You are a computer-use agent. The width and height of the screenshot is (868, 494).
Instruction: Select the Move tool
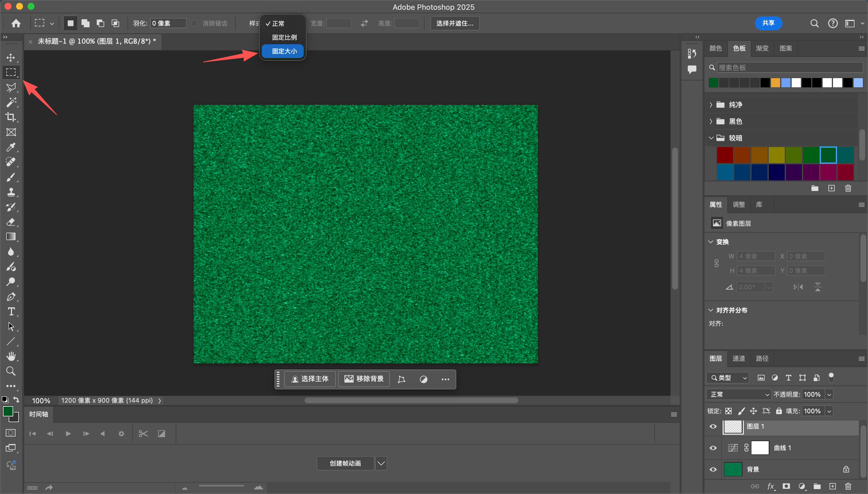(11, 57)
